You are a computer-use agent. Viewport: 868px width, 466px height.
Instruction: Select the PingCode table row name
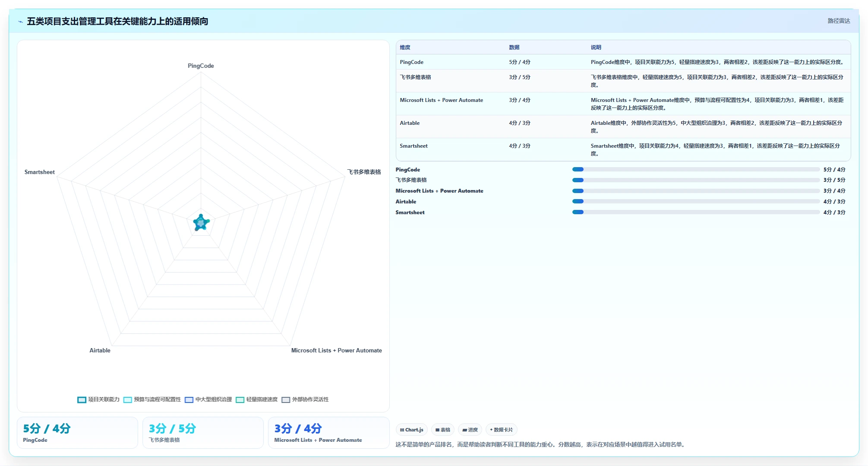411,62
